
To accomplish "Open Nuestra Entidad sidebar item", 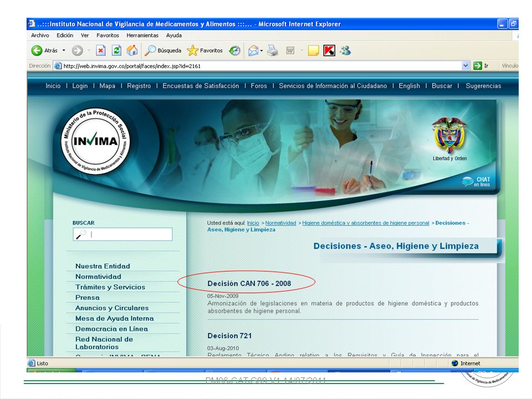I will click(103, 266).
